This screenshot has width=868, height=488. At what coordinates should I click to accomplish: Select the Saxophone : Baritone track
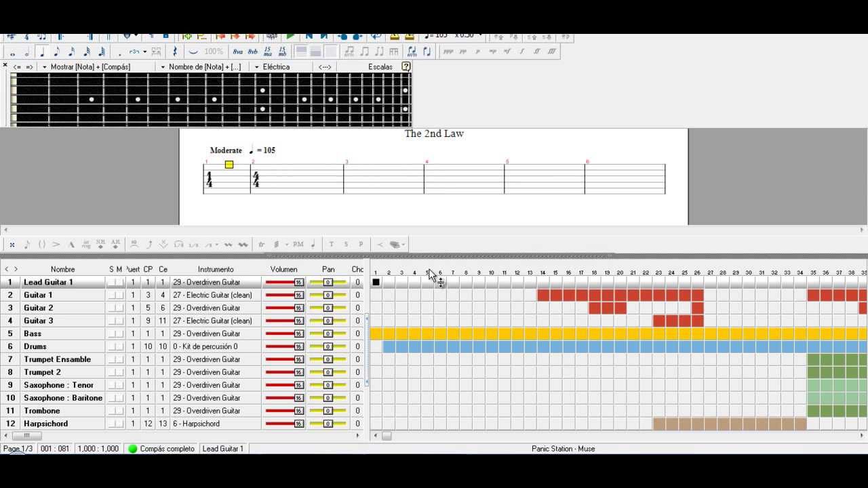click(x=63, y=398)
